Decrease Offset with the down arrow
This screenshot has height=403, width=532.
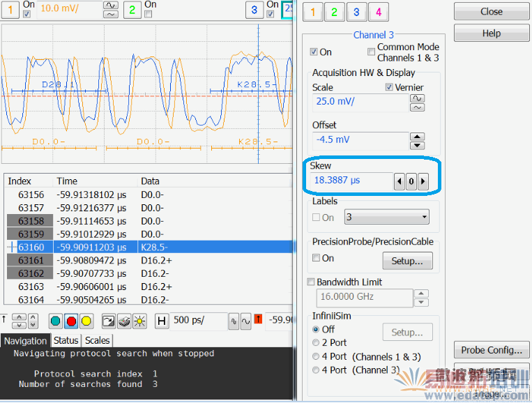point(418,146)
